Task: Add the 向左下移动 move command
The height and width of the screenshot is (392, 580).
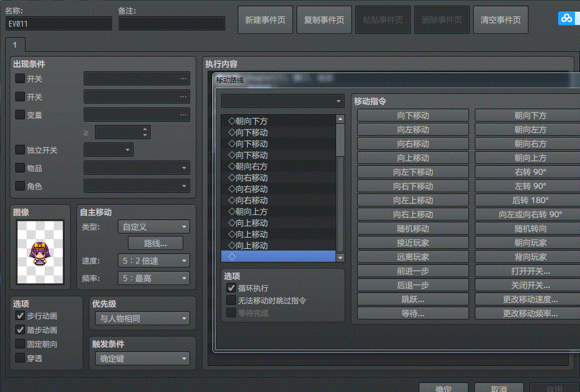Action: pos(413,172)
